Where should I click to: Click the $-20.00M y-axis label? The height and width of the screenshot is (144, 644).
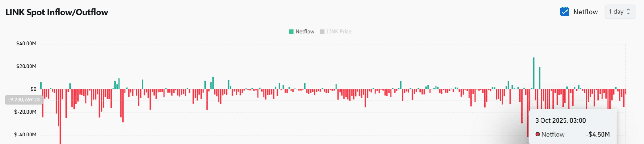click(x=25, y=112)
